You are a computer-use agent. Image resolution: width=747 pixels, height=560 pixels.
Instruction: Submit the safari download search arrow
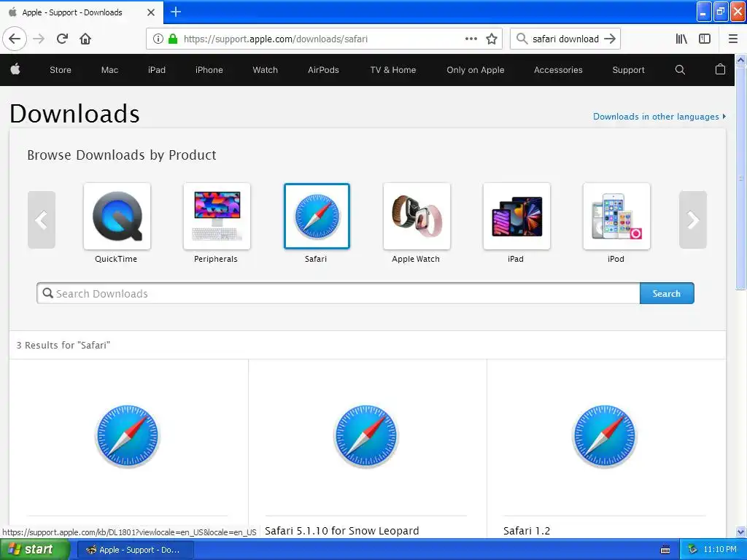pos(610,39)
